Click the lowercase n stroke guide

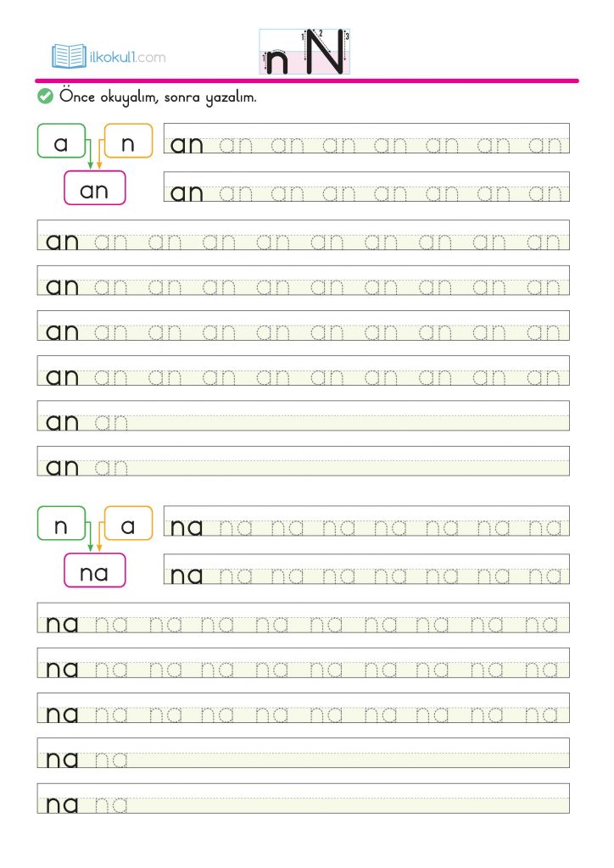[277, 61]
